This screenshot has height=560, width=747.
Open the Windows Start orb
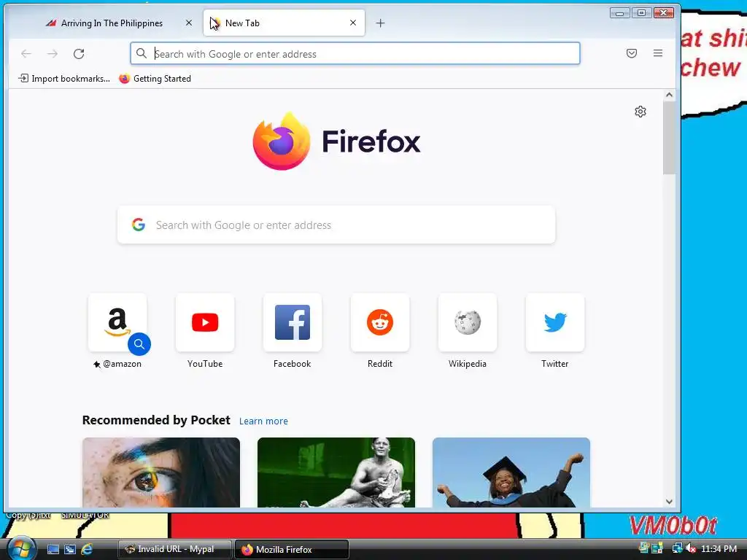pyautogui.click(x=21, y=548)
